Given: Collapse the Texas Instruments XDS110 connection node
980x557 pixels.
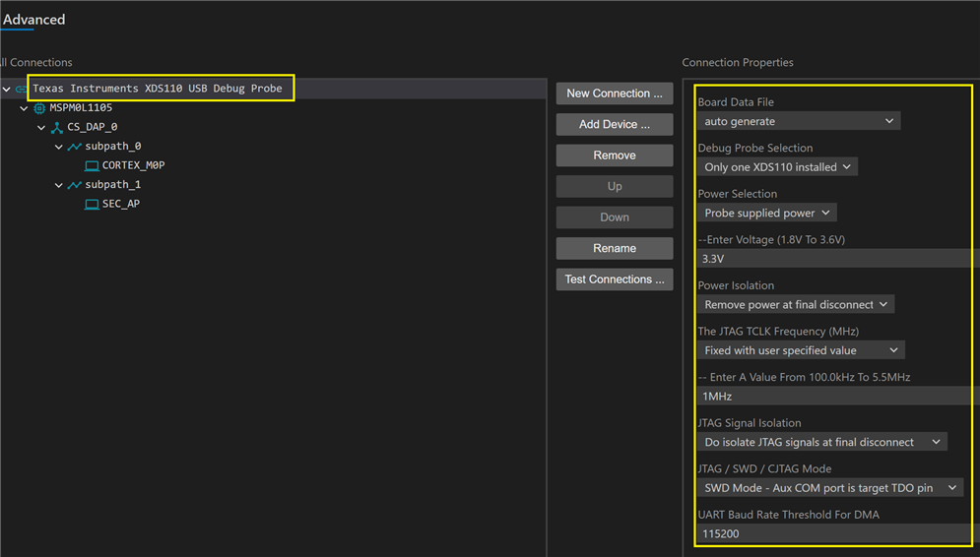Looking at the screenshot, I should click(x=6, y=90).
